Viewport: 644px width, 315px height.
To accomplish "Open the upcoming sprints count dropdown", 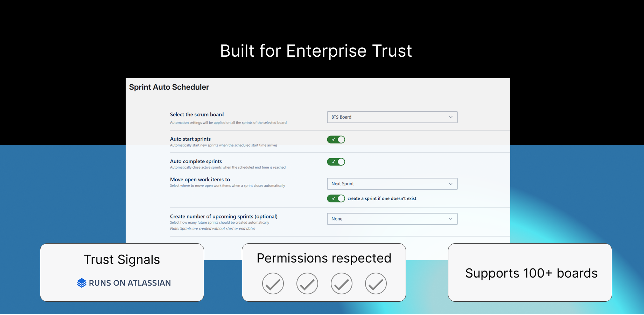I will point(392,219).
